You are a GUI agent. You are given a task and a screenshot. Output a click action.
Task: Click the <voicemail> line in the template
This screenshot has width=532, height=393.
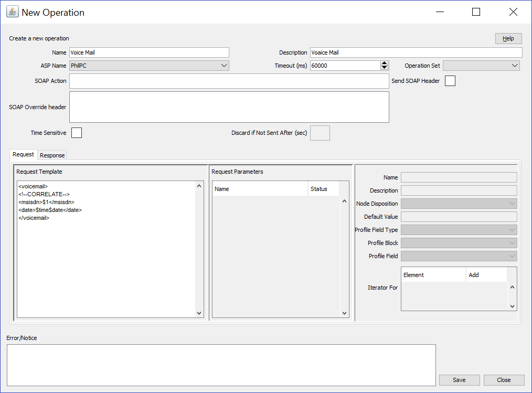click(x=33, y=186)
